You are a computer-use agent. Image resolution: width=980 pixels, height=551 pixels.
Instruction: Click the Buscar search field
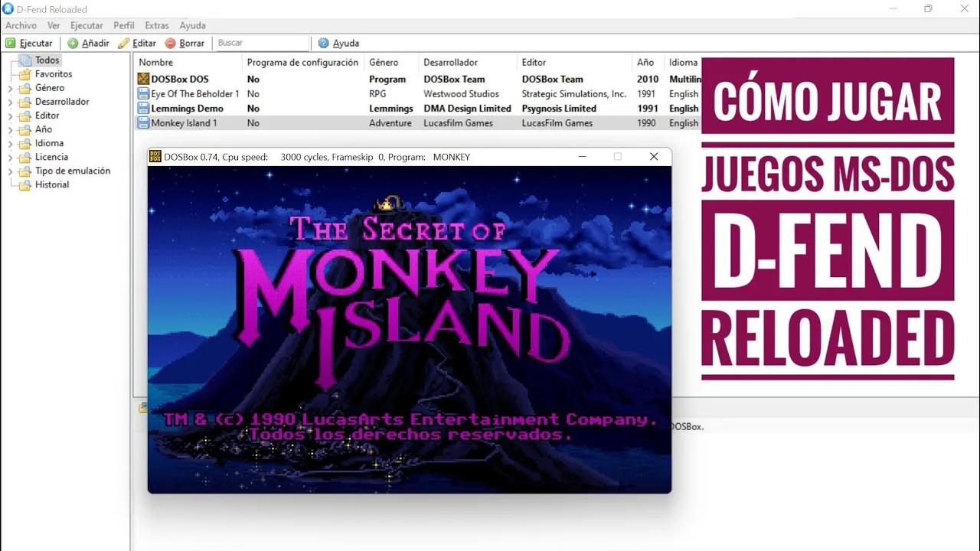pos(262,44)
